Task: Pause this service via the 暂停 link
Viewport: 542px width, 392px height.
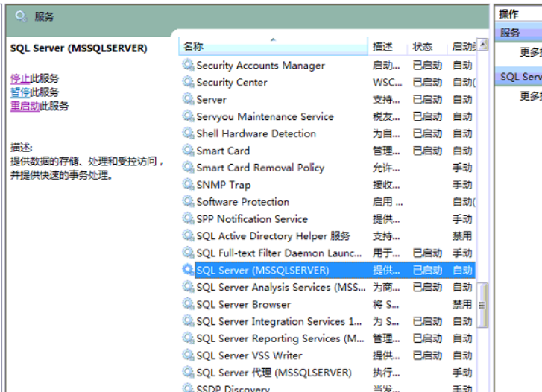Action: [20, 92]
